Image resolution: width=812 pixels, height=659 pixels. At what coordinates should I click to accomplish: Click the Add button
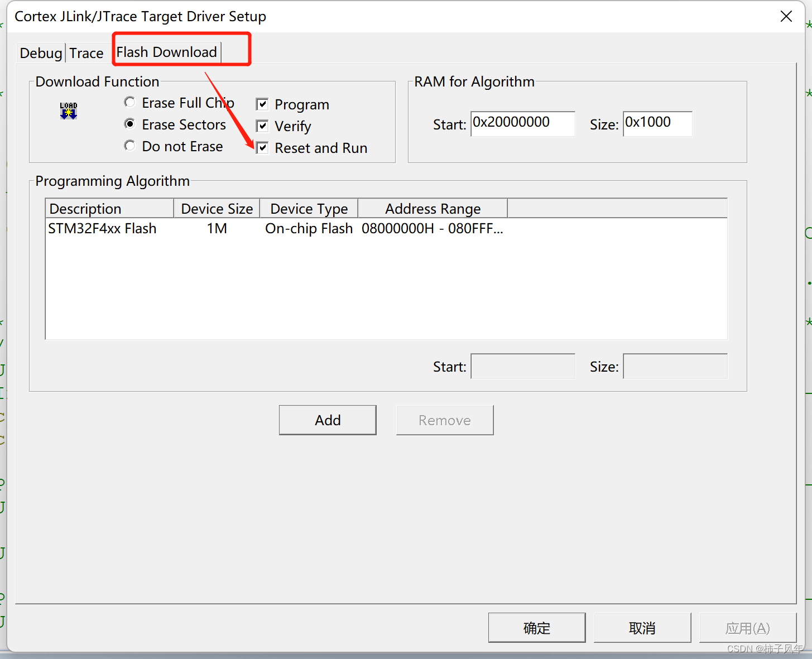coord(328,420)
